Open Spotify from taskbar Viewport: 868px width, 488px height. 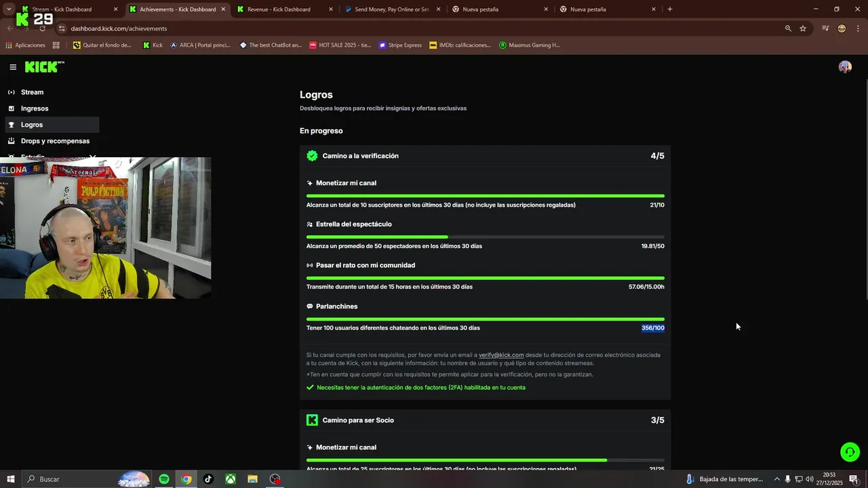[x=164, y=479]
